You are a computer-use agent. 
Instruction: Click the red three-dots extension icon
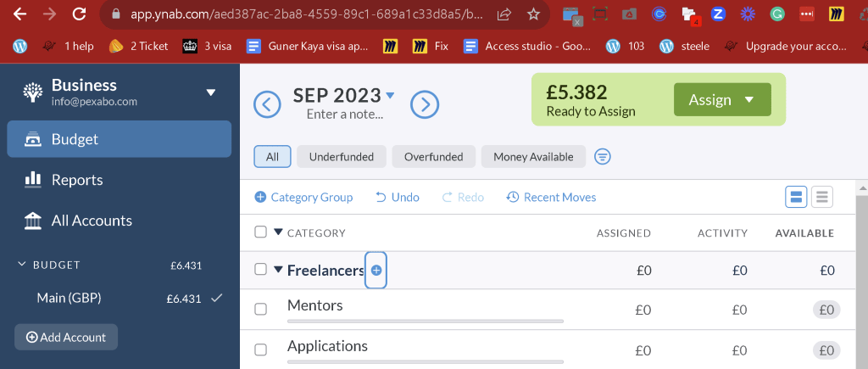(807, 14)
